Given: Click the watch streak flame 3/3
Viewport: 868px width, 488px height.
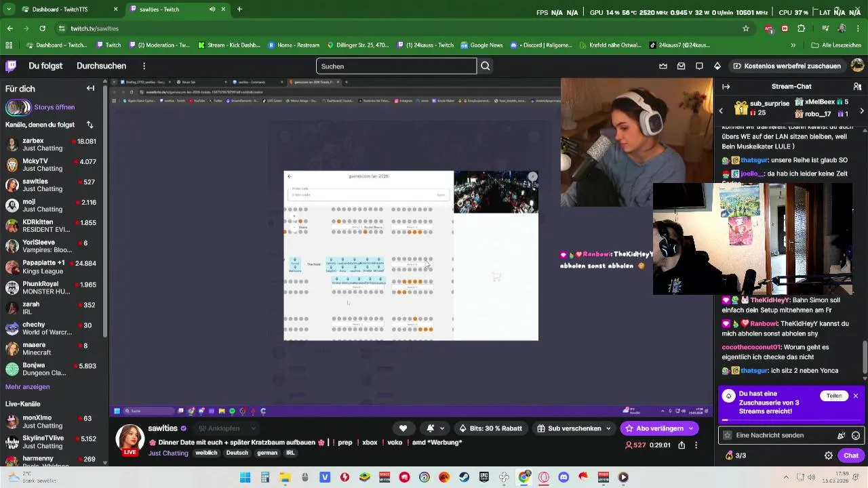Looking at the screenshot, I should click(736, 455).
